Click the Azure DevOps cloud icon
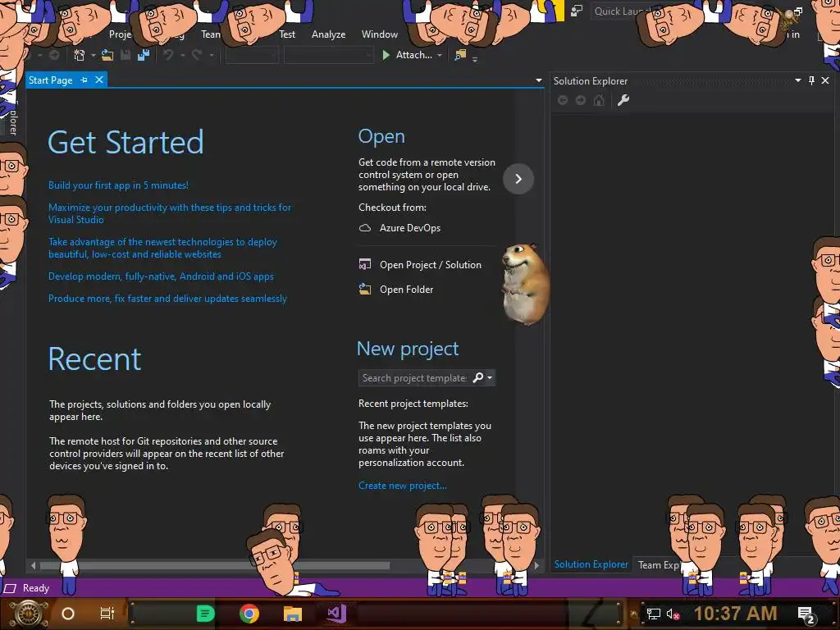The width and height of the screenshot is (840, 630). [365, 228]
